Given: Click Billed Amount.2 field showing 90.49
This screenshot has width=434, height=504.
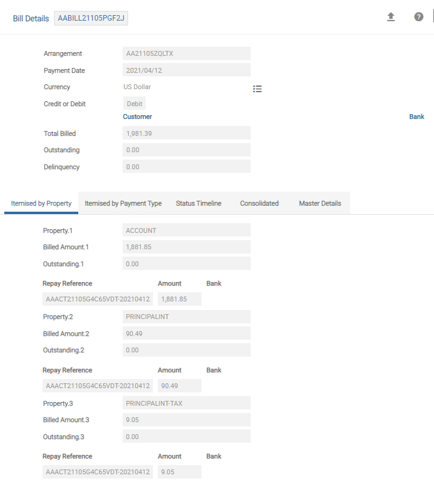Looking at the screenshot, I should 186,334.
